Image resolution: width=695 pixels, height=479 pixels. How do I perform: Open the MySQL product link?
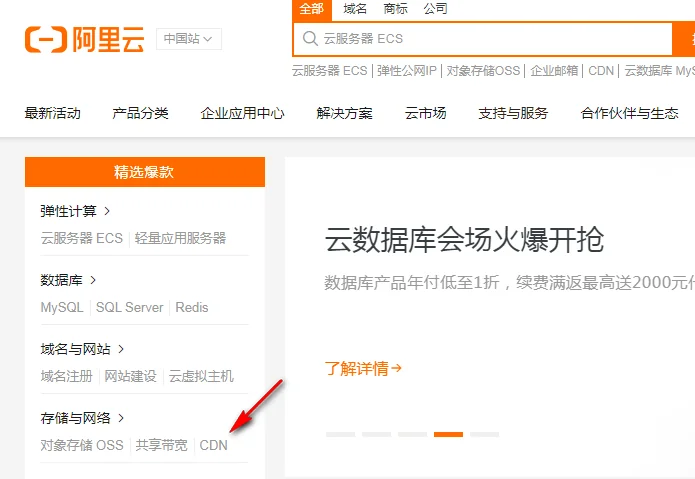tap(62, 308)
